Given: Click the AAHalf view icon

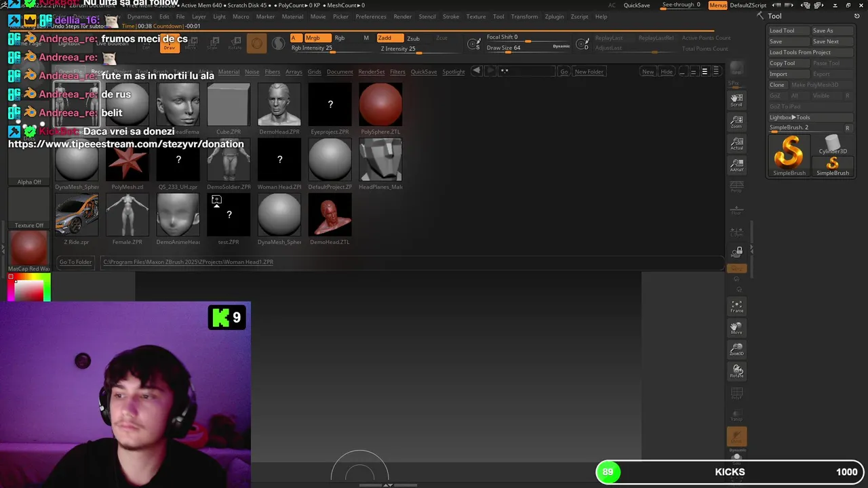Looking at the screenshot, I should click(736, 165).
